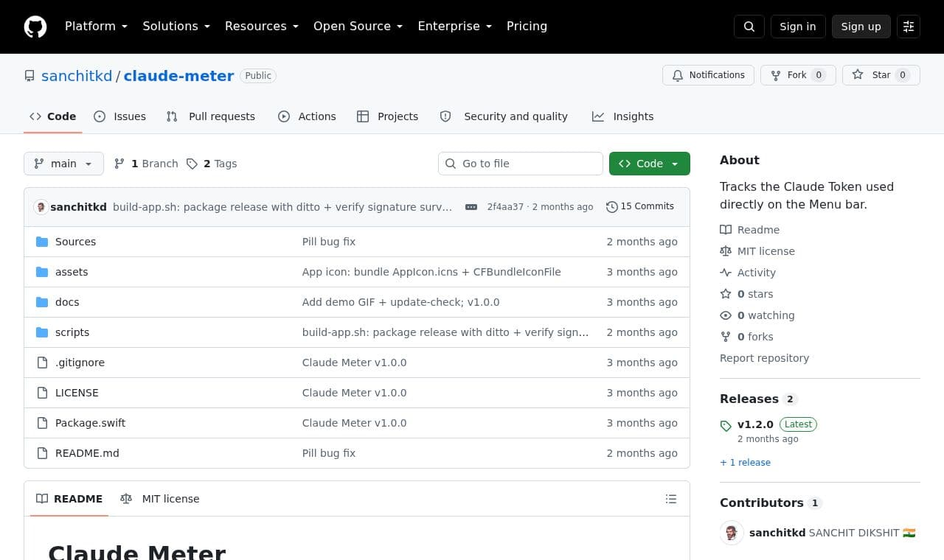The width and height of the screenshot is (944, 560).
Task: Open the green Code dropdown button
Action: pyautogui.click(x=650, y=164)
